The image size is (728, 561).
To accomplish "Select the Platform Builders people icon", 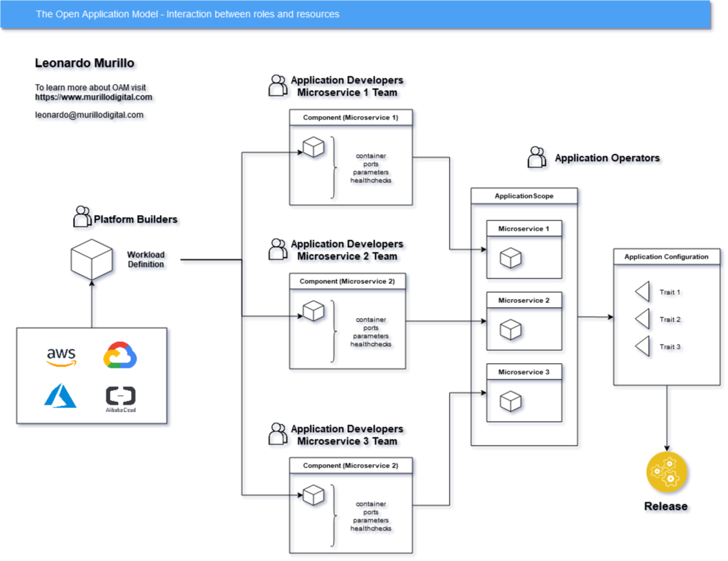I will coord(82,216).
